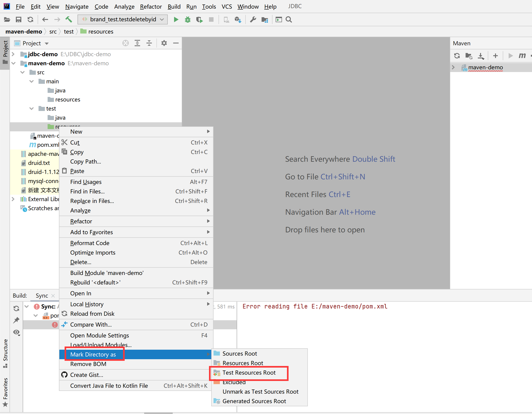Click Reload from Disk context entry
Viewport: 532px width, 414px height.
pyautogui.click(x=92, y=314)
